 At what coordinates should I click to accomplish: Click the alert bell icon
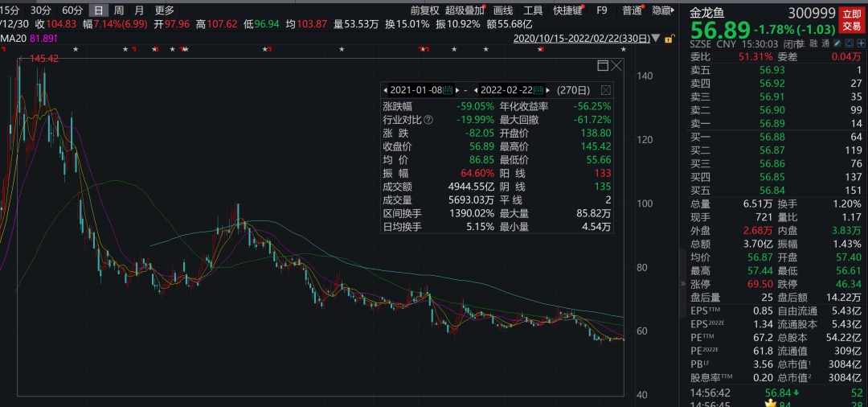(x=850, y=43)
